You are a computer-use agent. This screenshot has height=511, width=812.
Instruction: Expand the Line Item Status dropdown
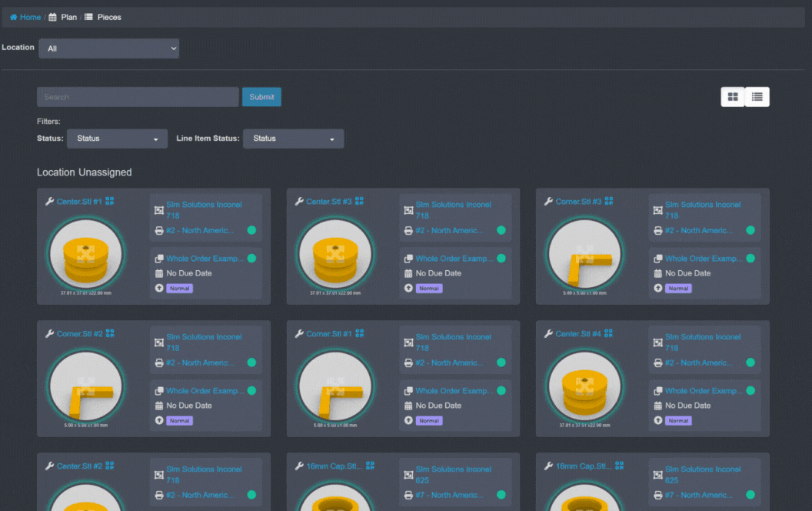click(x=293, y=139)
